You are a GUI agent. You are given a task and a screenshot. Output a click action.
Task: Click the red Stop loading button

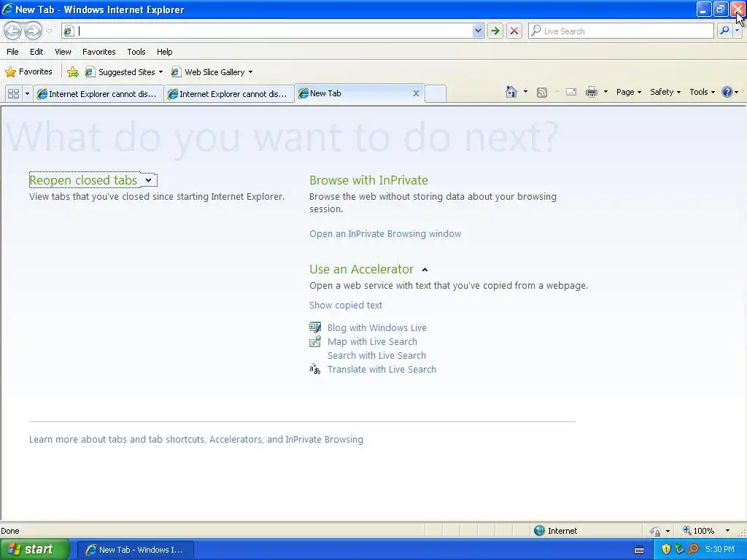click(x=514, y=31)
